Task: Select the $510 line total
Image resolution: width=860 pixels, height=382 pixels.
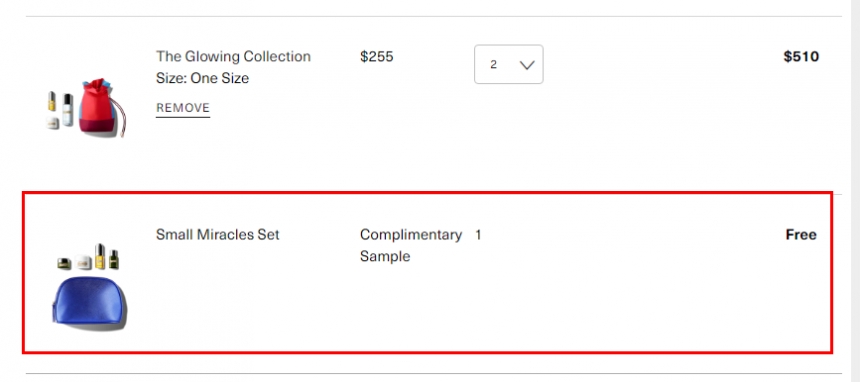Action: (801, 57)
